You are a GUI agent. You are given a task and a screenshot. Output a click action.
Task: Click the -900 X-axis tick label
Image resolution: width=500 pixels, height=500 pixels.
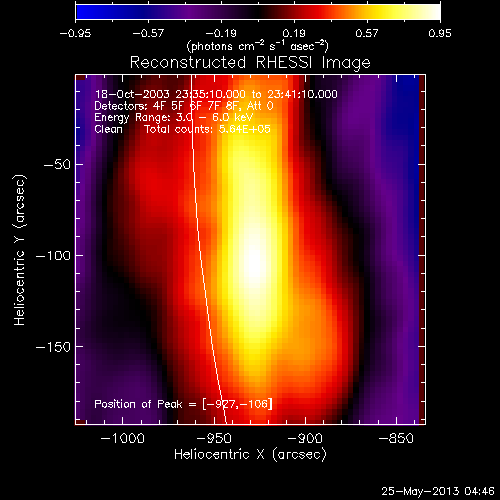tap(305, 438)
